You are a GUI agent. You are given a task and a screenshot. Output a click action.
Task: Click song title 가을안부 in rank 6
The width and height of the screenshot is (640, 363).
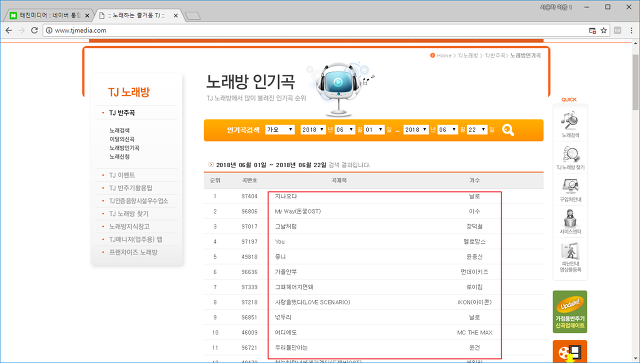click(286, 272)
